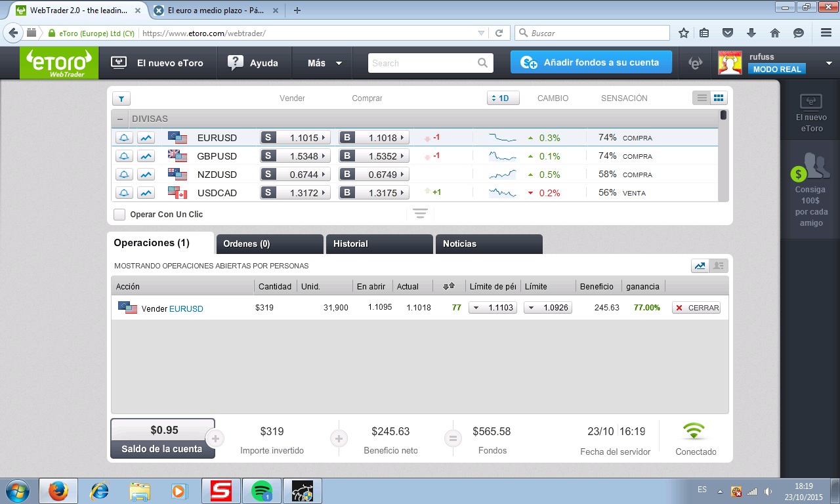Launch Spotify from the taskbar
Image resolution: width=840 pixels, height=504 pixels.
click(262, 491)
